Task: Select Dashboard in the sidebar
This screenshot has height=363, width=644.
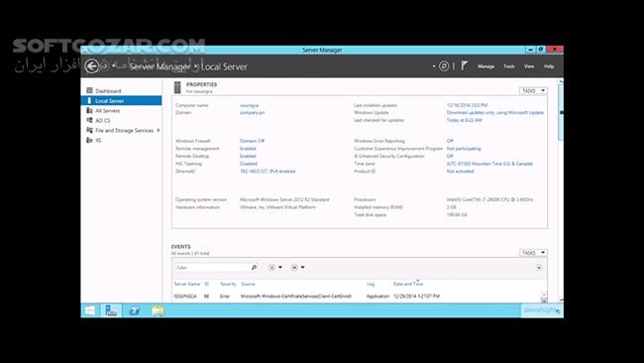Action: tap(108, 91)
